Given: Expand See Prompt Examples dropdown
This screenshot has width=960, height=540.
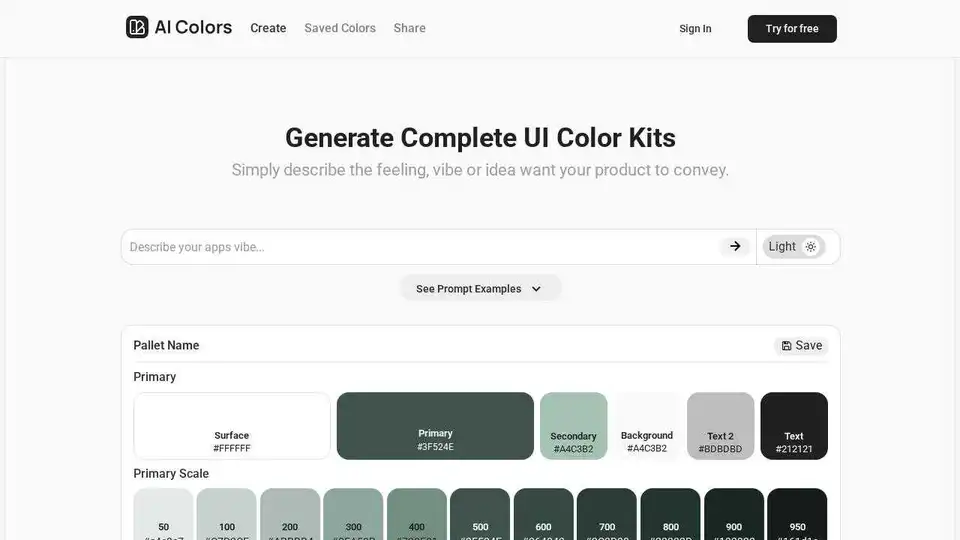Looking at the screenshot, I should click(x=480, y=288).
